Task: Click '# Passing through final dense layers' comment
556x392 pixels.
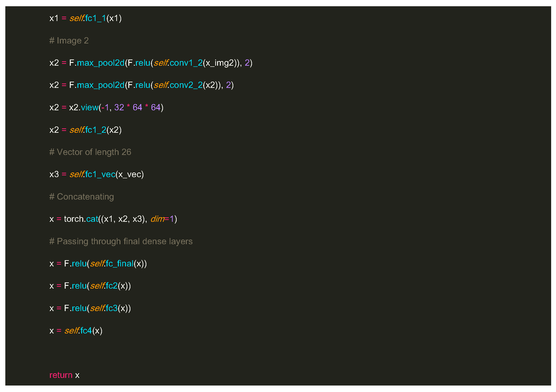Action: (121, 241)
